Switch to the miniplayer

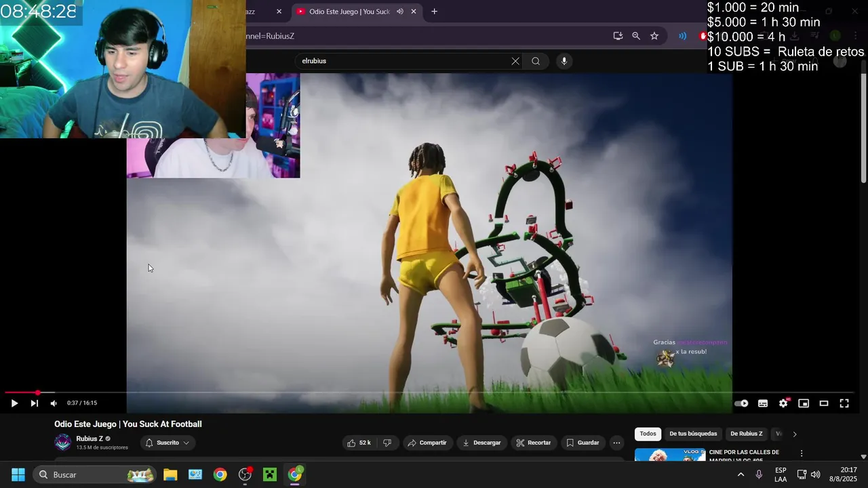click(x=804, y=403)
